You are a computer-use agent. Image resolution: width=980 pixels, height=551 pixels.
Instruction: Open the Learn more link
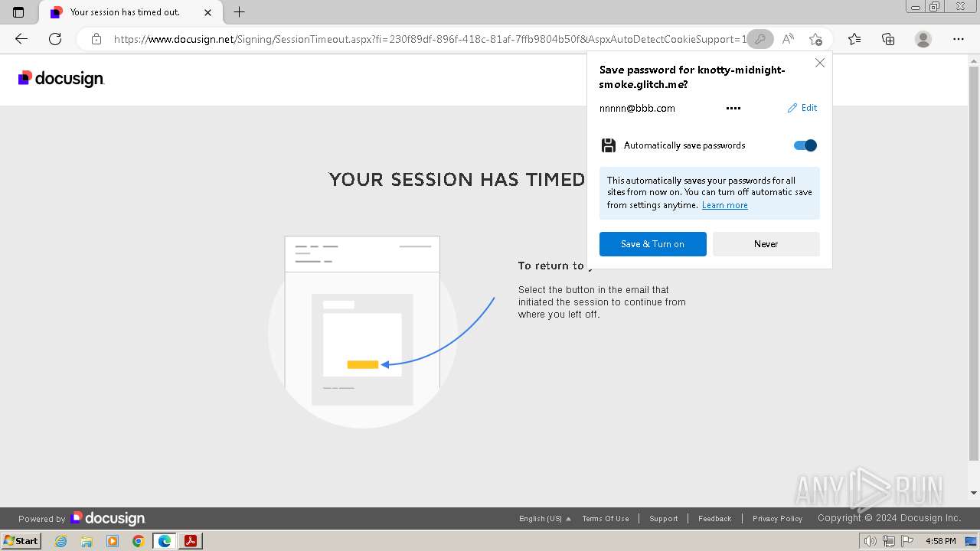pos(724,205)
